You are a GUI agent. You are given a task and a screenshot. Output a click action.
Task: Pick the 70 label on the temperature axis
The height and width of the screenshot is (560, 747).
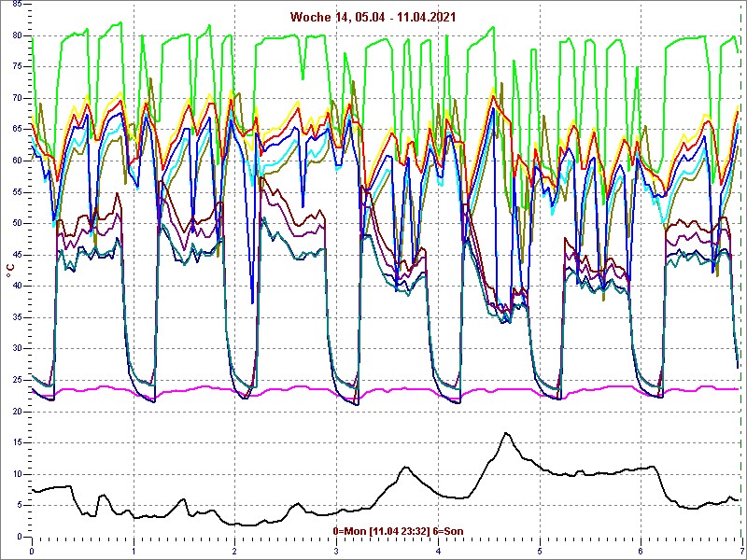pos(17,98)
